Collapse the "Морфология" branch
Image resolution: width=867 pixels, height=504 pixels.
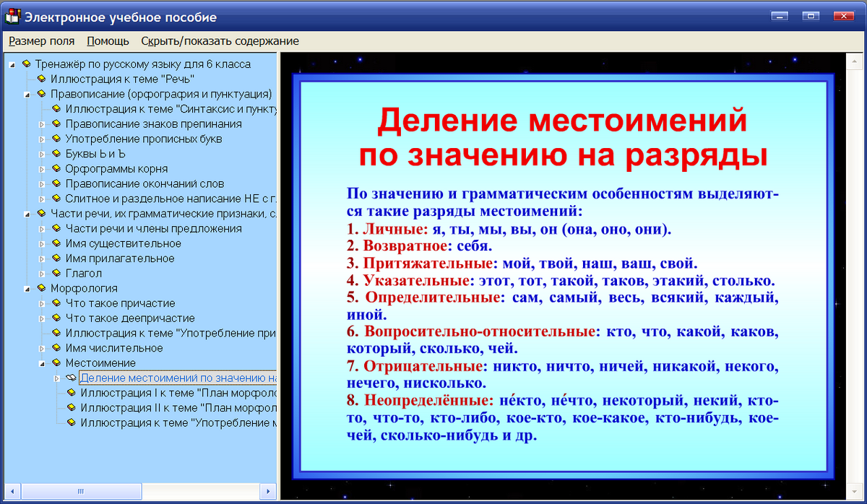[26, 287]
